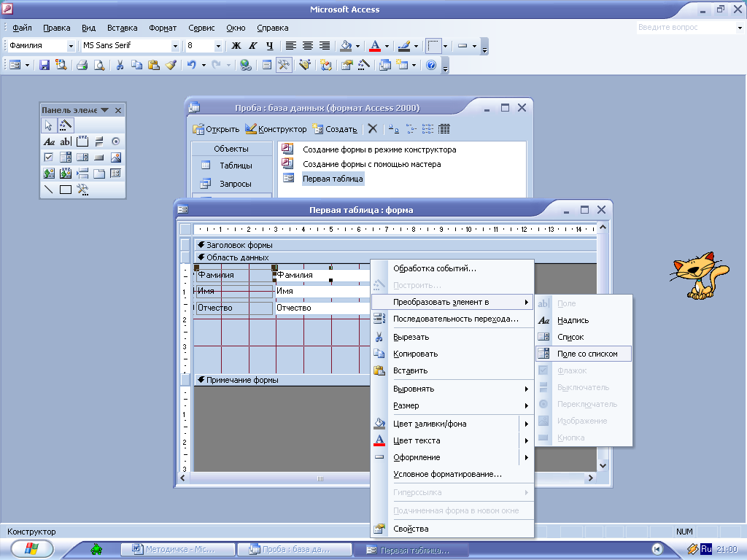Expand the line color dropdown arrow
The width and height of the screenshot is (747, 560).
click(x=416, y=46)
